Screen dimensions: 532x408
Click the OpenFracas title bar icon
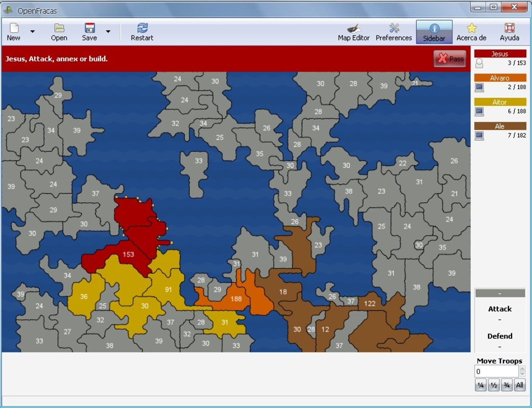coord(8,11)
